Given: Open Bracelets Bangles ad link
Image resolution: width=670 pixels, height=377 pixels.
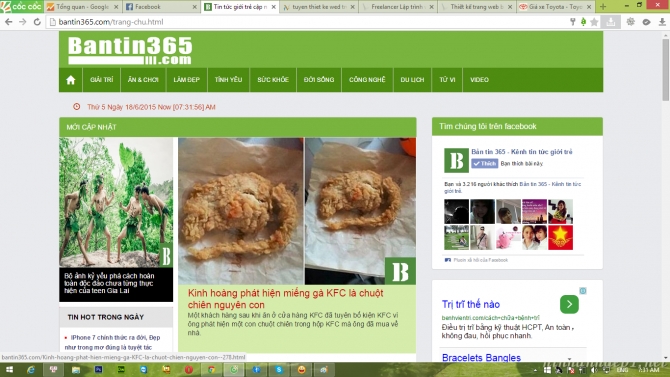Looking at the screenshot, I should (x=481, y=358).
